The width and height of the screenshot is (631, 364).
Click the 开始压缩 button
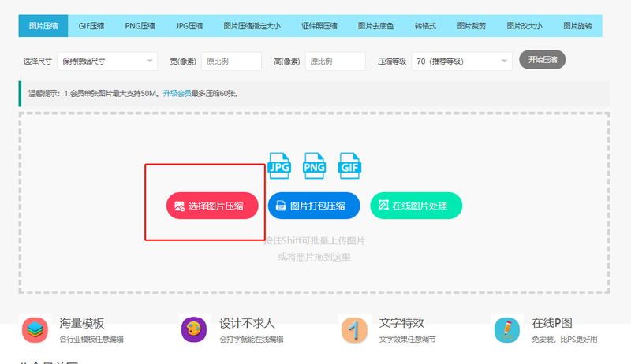543,59
